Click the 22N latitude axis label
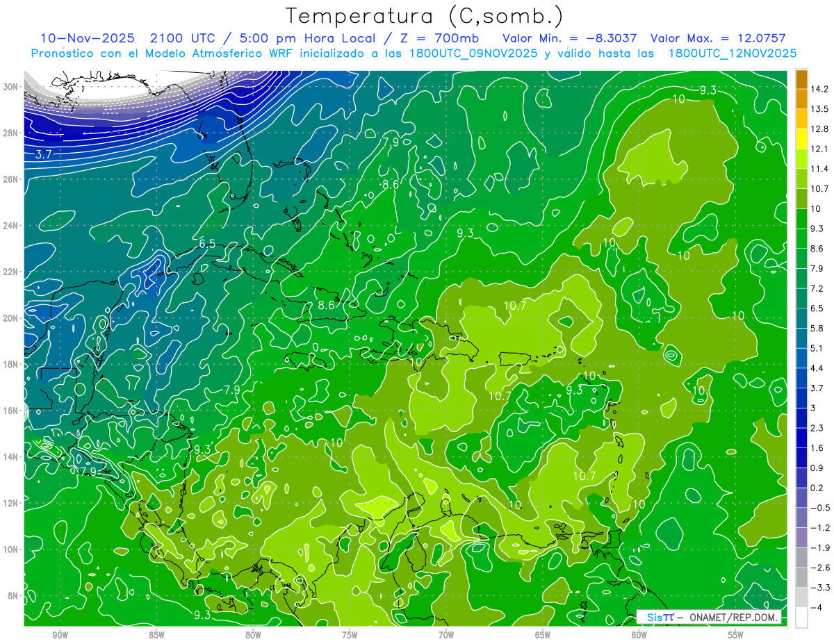The height and width of the screenshot is (644, 834). coord(11,272)
